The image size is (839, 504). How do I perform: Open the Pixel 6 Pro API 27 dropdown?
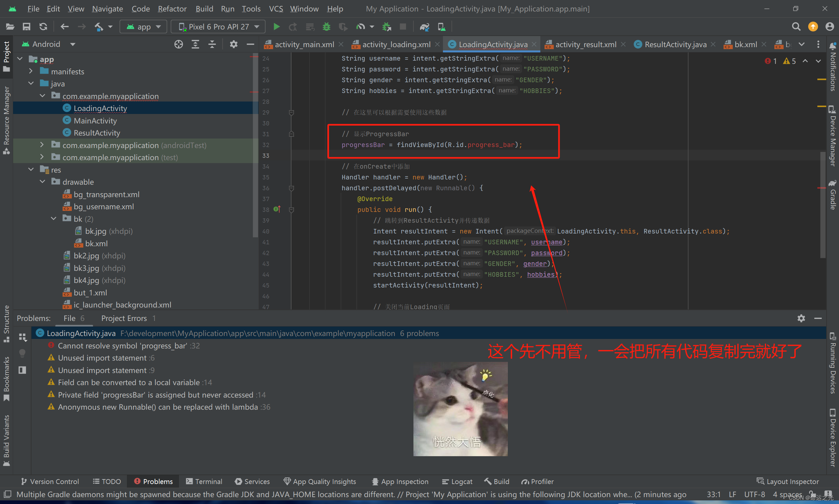(x=218, y=27)
